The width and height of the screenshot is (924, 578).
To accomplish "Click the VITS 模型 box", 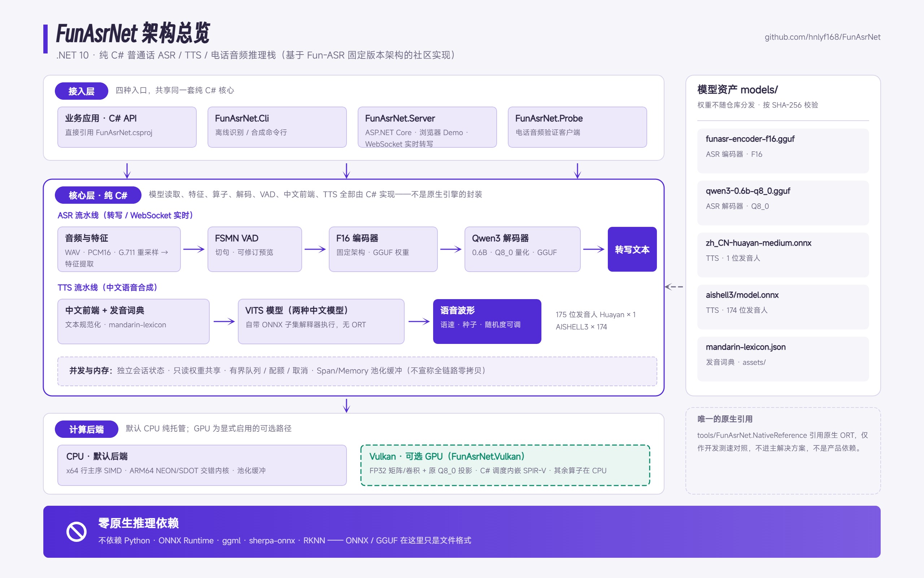I will [x=321, y=322].
